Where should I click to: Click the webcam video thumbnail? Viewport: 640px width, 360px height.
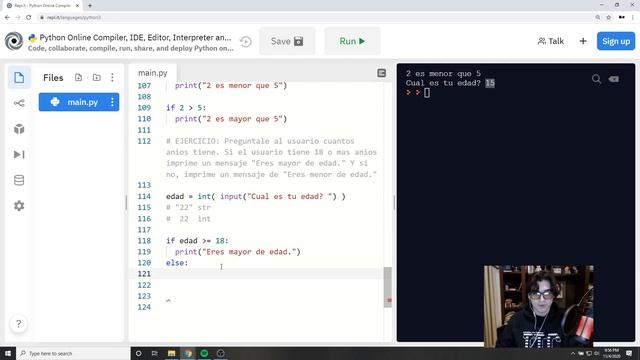click(539, 307)
